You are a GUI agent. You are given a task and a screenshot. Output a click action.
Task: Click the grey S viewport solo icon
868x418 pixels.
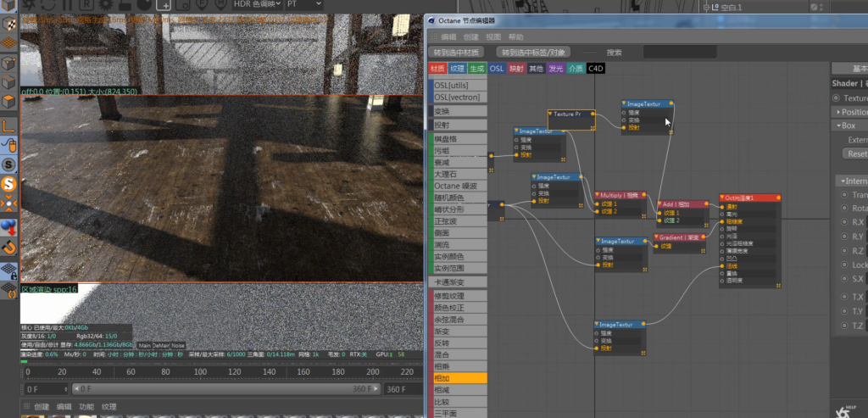coord(8,164)
